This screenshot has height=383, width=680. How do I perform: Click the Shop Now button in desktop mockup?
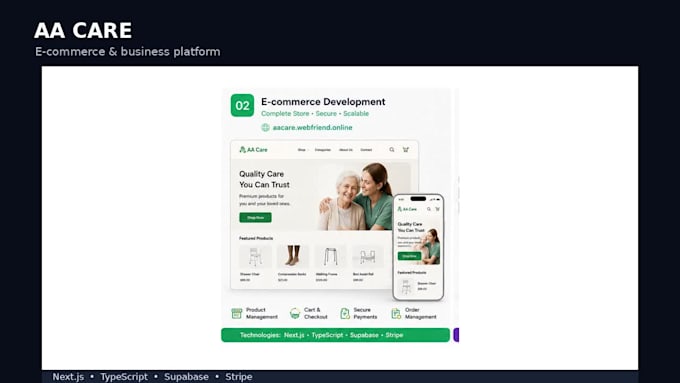pos(255,217)
